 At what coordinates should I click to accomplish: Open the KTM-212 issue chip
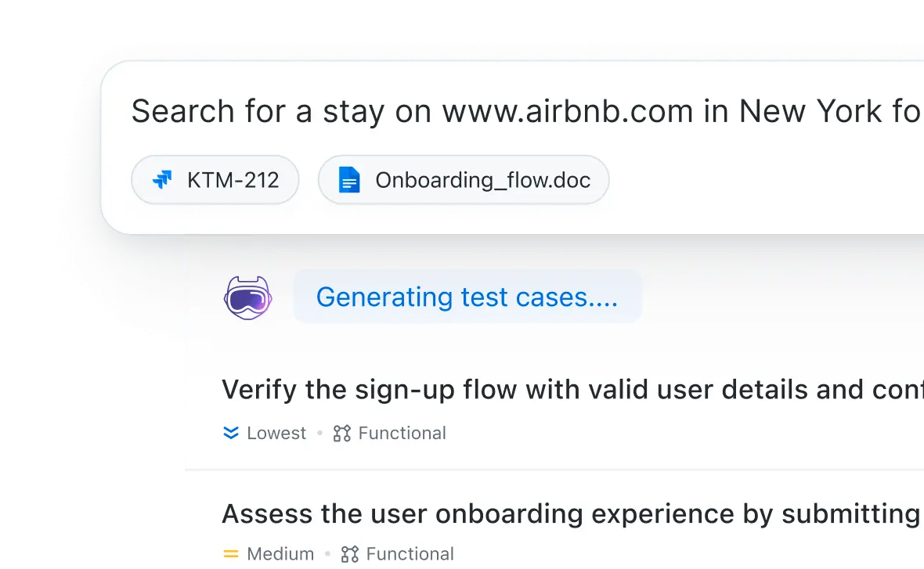pos(215,180)
